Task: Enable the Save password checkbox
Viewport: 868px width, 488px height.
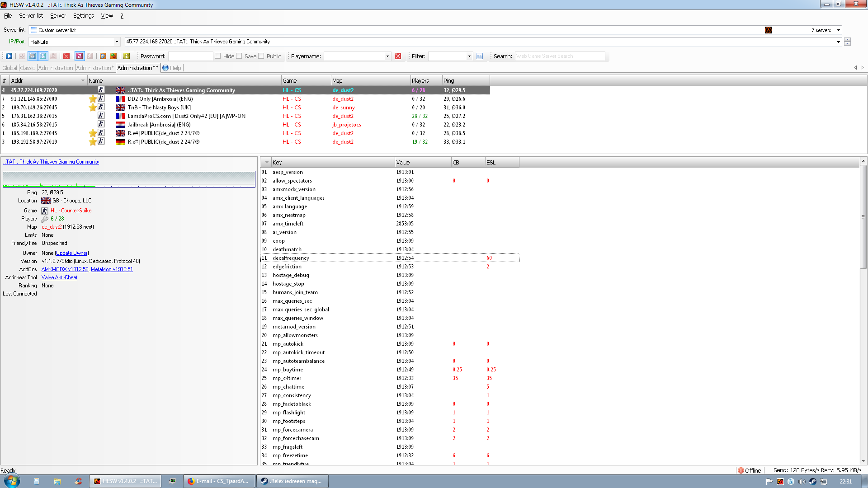Action: (x=239, y=56)
